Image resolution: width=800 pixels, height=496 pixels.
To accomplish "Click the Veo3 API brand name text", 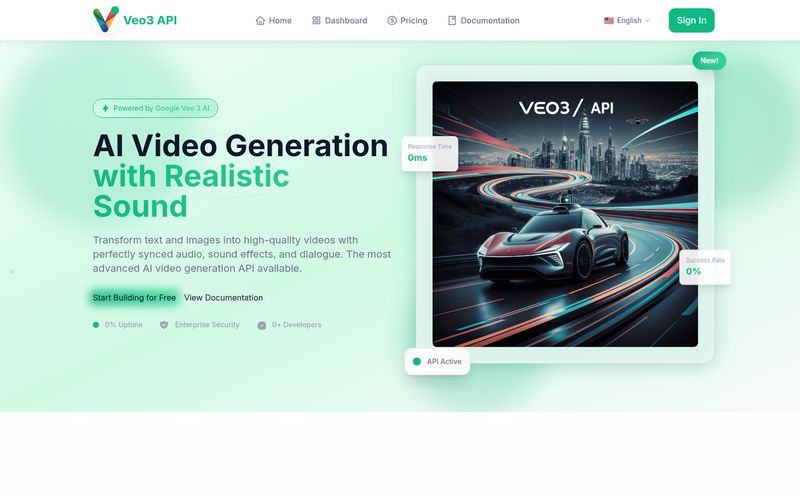I will [150, 20].
